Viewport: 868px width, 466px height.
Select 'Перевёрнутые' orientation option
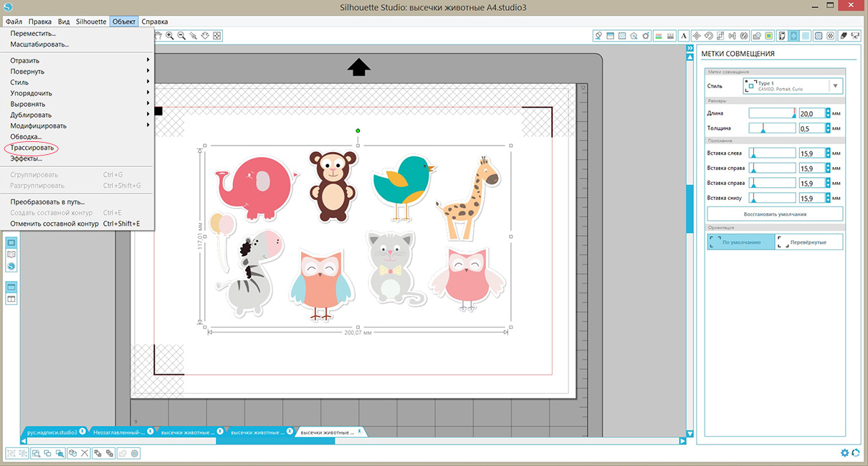(x=809, y=242)
